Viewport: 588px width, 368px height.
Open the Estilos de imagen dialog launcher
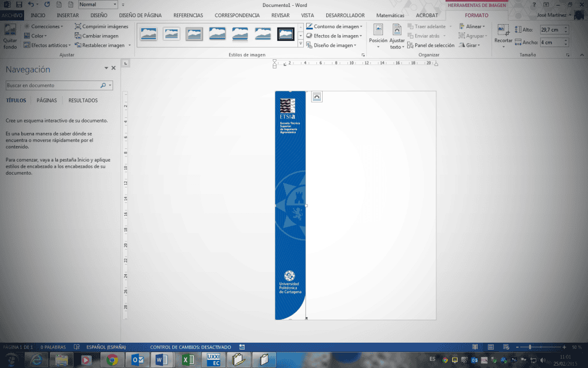[363, 55]
